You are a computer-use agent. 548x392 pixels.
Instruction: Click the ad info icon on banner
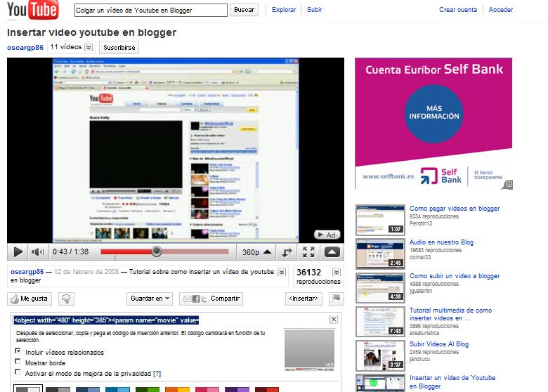(x=508, y=185)
